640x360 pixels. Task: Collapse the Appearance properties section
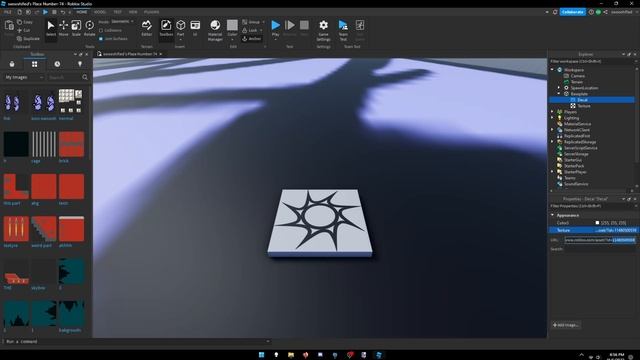552,215
